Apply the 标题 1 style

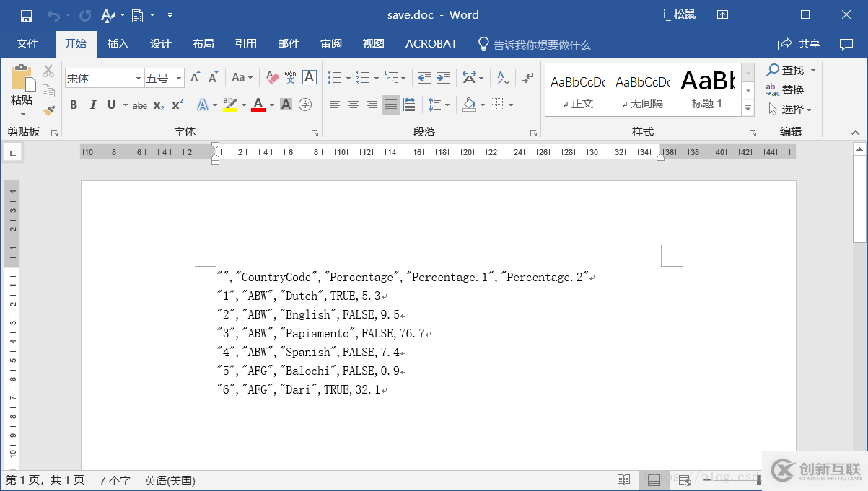(x=707, y=89)
